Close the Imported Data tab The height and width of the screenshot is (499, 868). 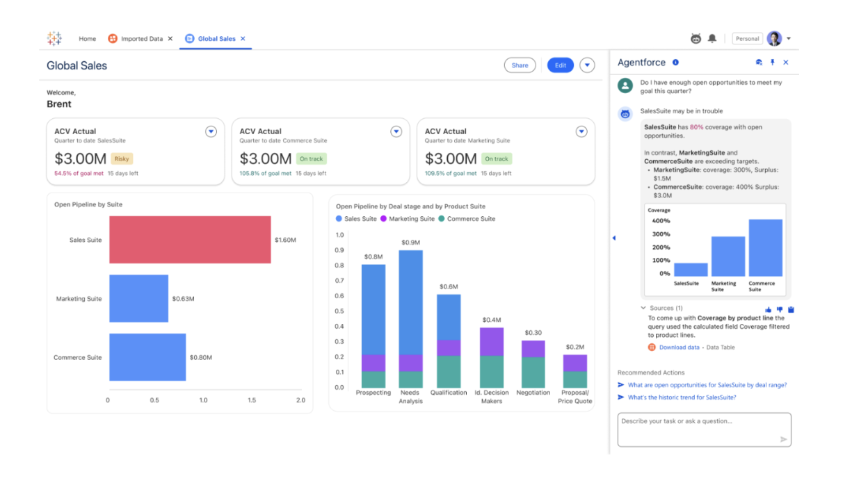(170, 39)
